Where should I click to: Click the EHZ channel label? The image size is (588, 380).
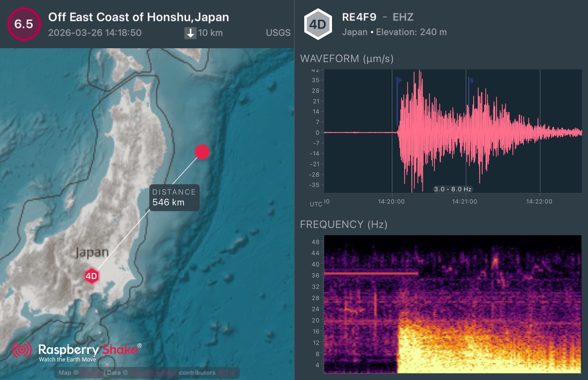(x=403, y=17)
